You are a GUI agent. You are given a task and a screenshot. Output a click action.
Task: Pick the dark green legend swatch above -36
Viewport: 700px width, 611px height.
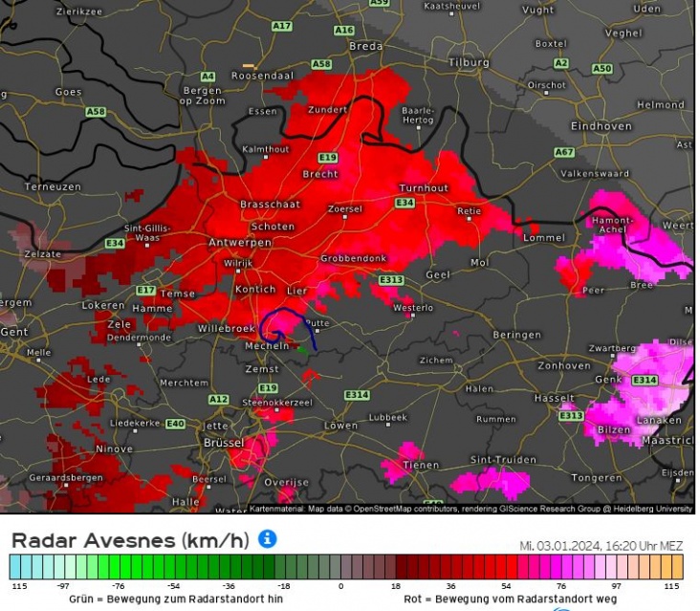(230, 566)
